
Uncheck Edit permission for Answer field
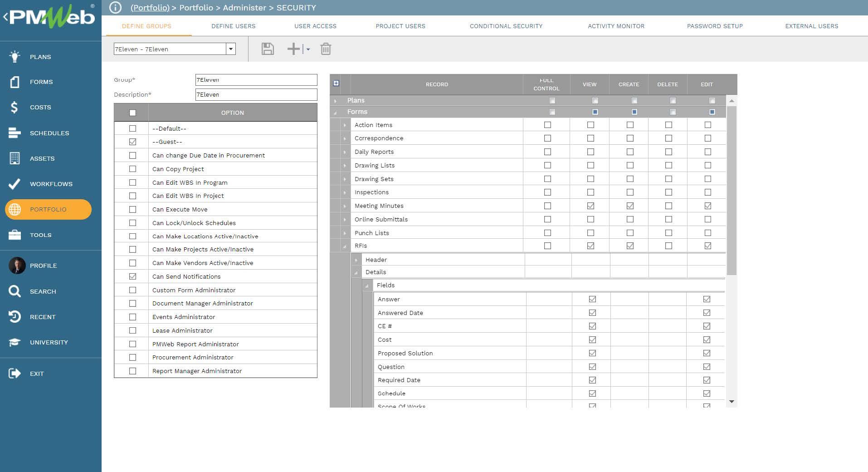pos(707,299)
